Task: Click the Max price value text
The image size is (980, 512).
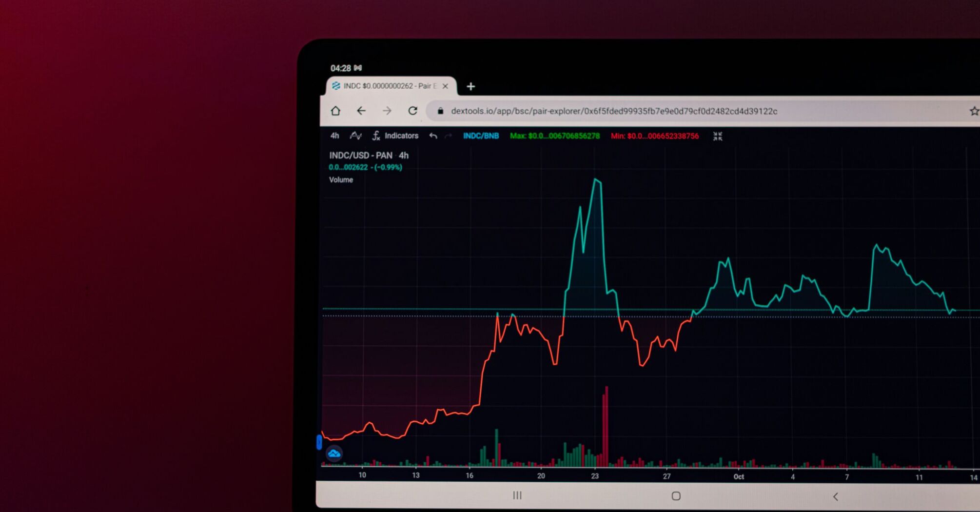Action: (x=555, y=136)
